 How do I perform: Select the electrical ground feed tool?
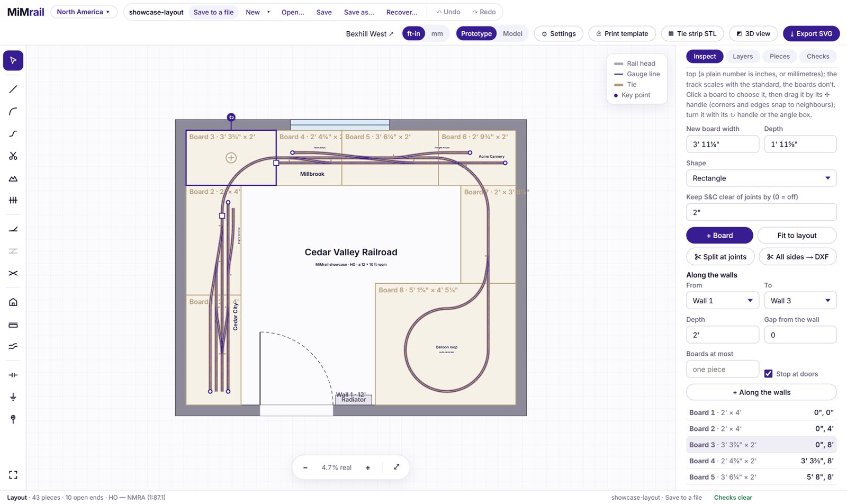pos(13,397)
